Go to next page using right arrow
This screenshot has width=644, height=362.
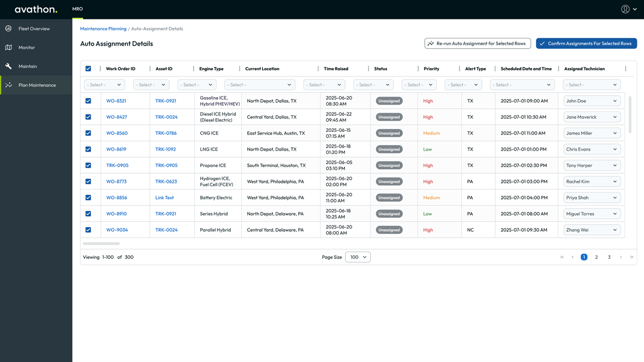(x=620, y=257)
